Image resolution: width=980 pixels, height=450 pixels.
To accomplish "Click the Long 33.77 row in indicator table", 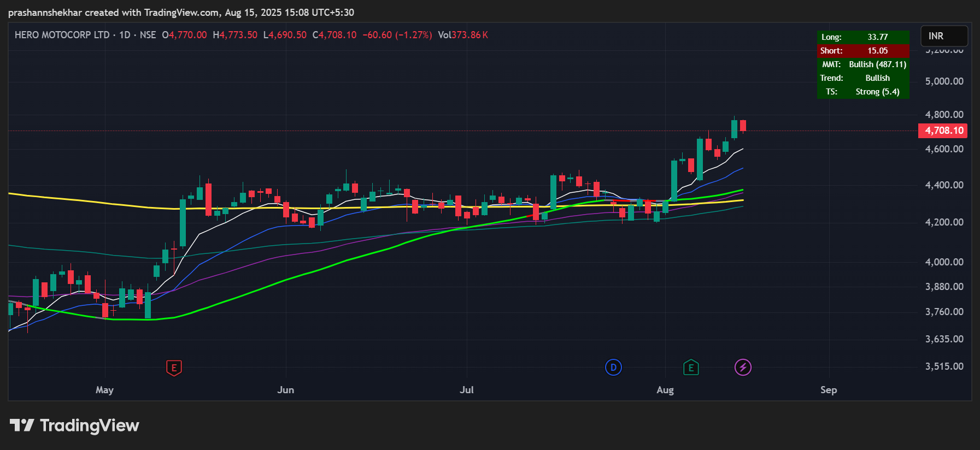I will [x=863, y=37].
